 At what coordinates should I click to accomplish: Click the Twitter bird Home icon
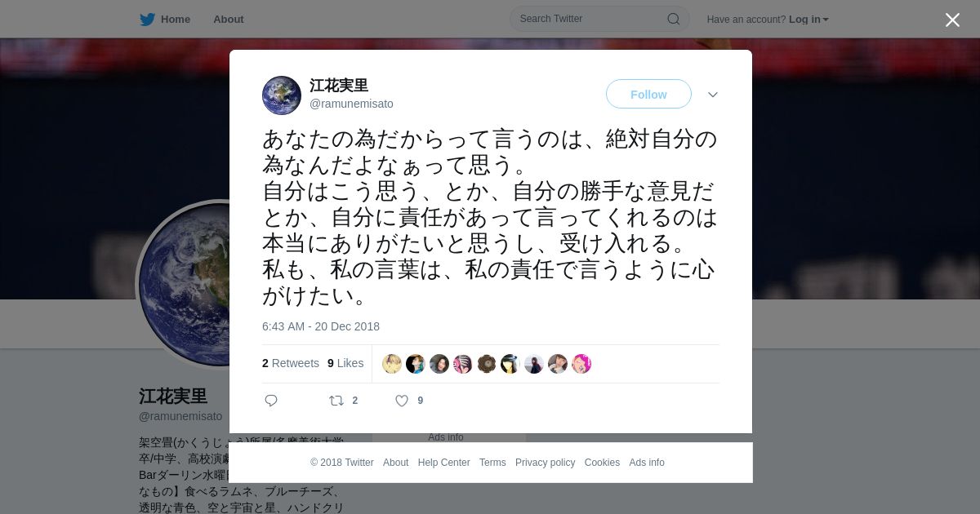(x=147, y=20)
